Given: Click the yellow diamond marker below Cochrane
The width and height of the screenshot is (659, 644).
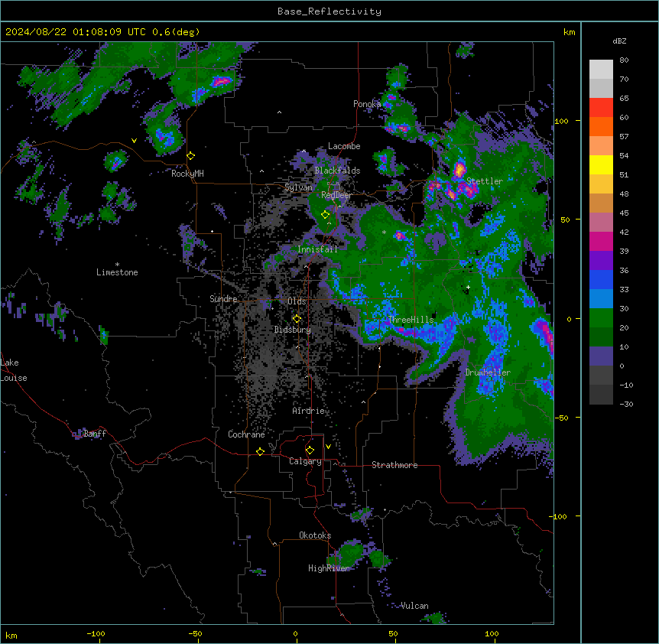Looking at the screenshot, I should [x=260, y=451].
